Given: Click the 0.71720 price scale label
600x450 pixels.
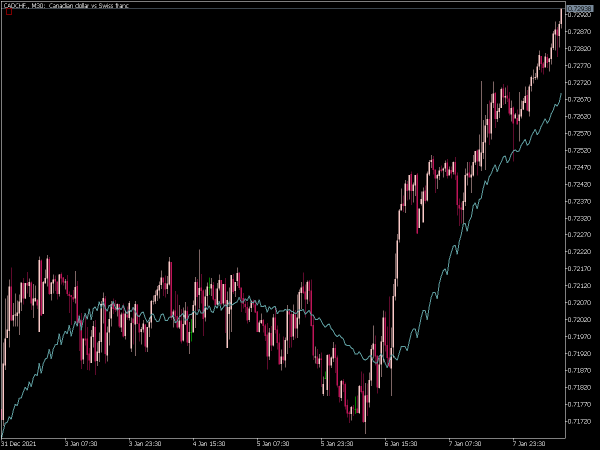Looking at the screenshot, I should pos(579,421).
